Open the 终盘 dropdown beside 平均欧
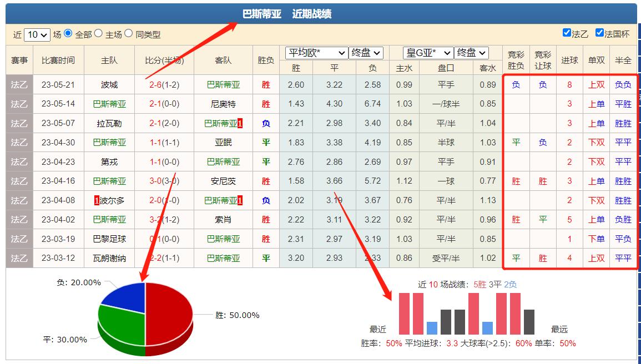 pyautogui.click(x=366, y=53)
